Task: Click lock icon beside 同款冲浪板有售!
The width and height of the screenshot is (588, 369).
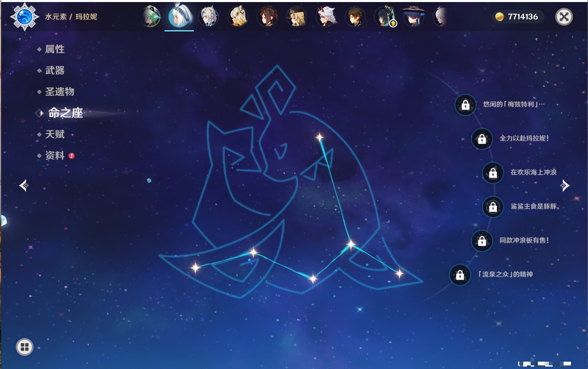Action: (x=482, y=241)
